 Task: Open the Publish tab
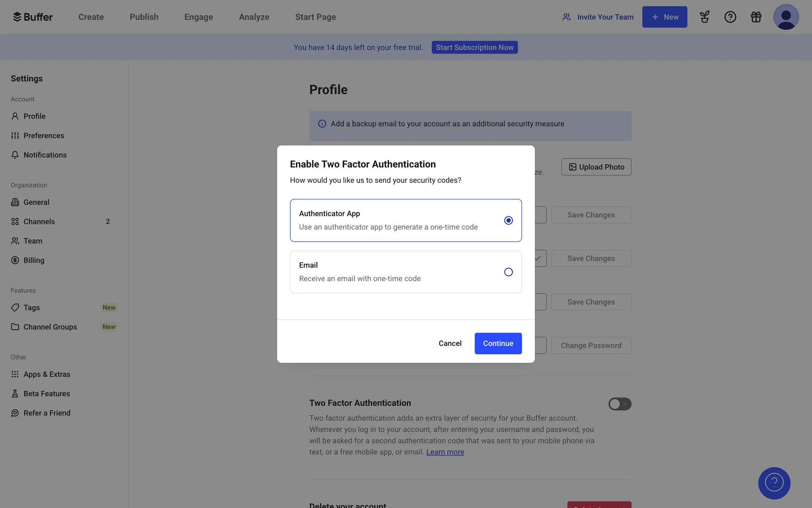click(x=144, y=17)
